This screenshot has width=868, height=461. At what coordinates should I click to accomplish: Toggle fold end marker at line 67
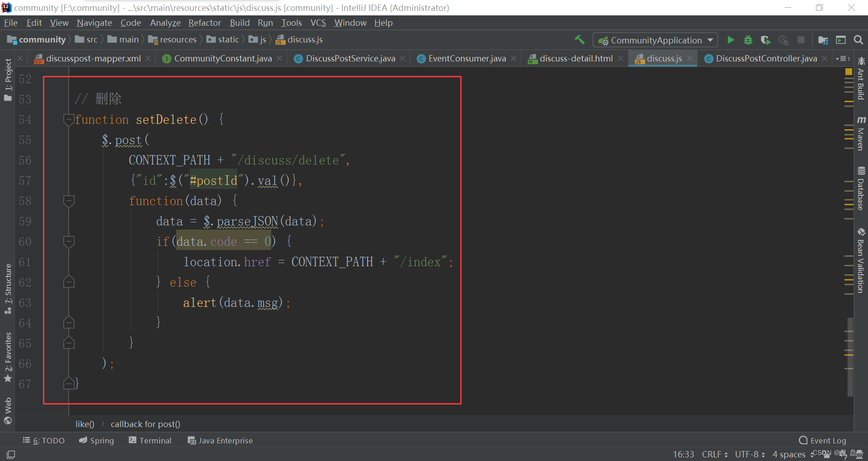69,384
